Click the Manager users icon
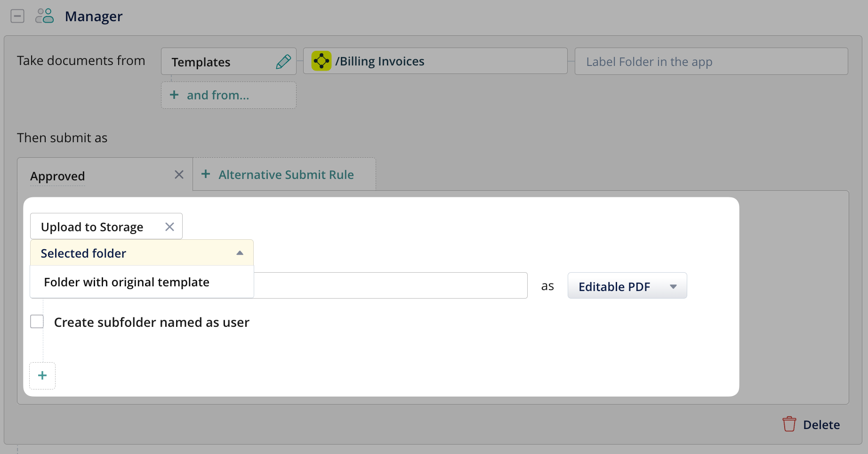 point(45,16)
